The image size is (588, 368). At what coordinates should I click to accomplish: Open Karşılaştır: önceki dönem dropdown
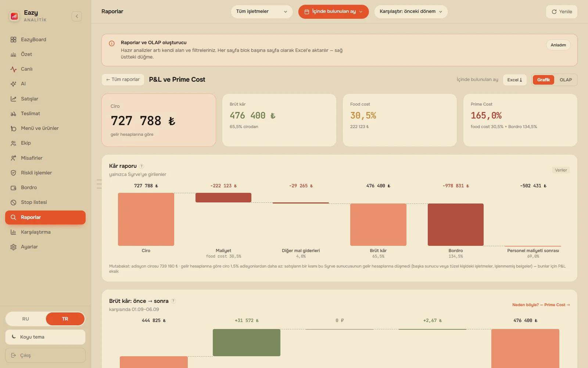click(411, 11)
